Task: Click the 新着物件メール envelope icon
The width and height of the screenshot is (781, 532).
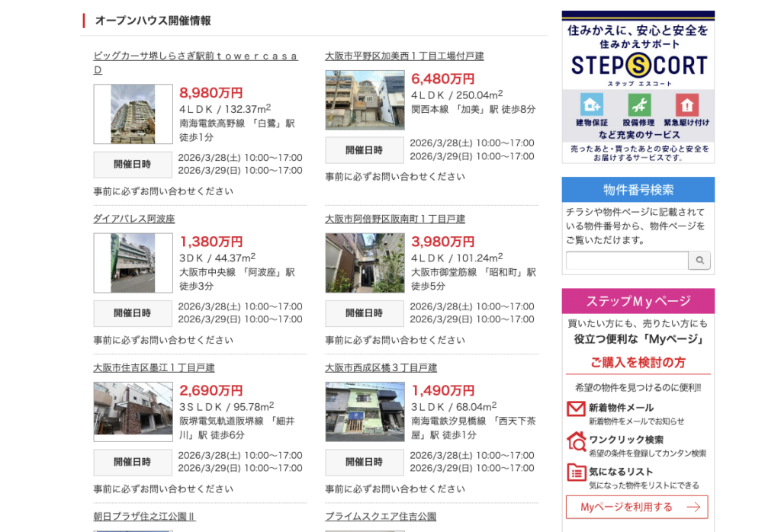Action: point(575,409)
